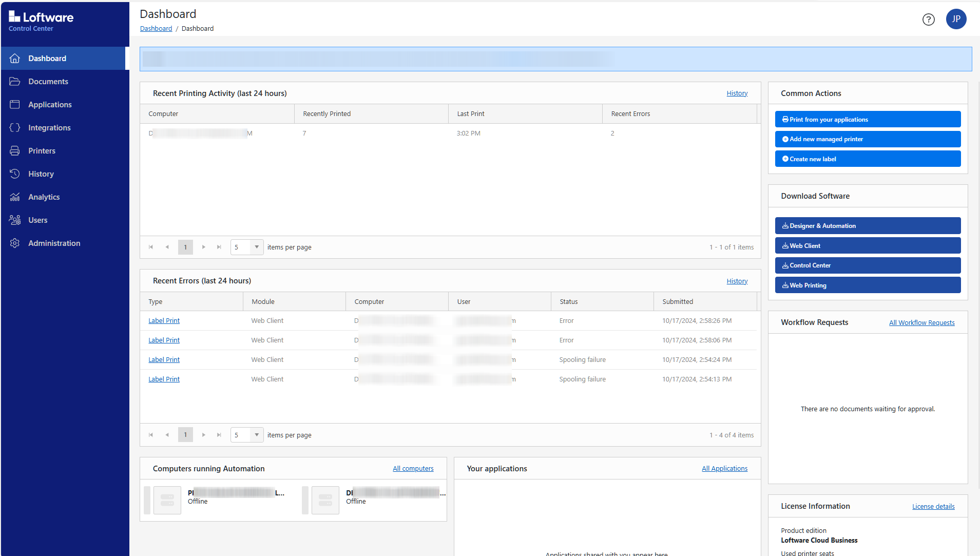Click first offline automation computer thumbnail

pyautogui.click(x=167, y=500)
